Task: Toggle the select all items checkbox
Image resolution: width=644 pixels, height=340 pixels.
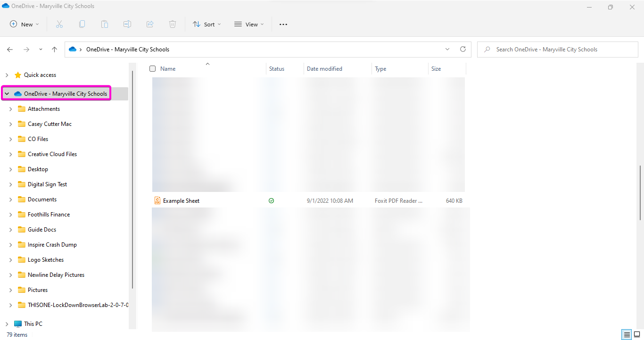Action: [x=152, y=69]
